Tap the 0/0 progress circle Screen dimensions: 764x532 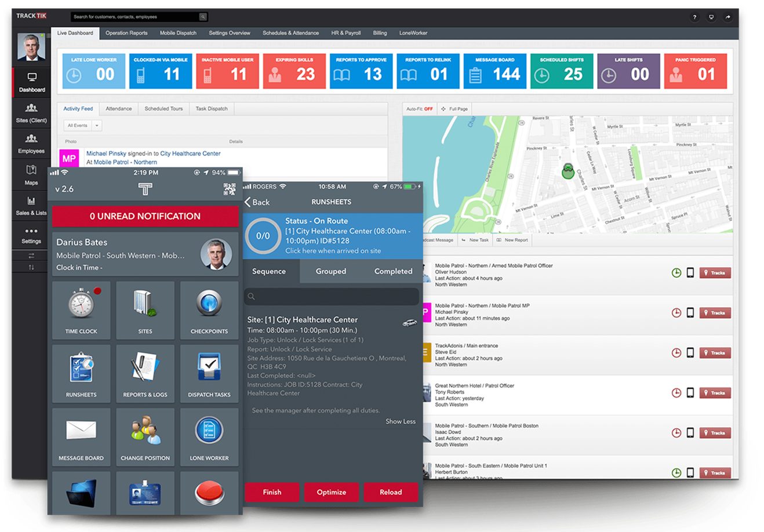tap(263, 236)
